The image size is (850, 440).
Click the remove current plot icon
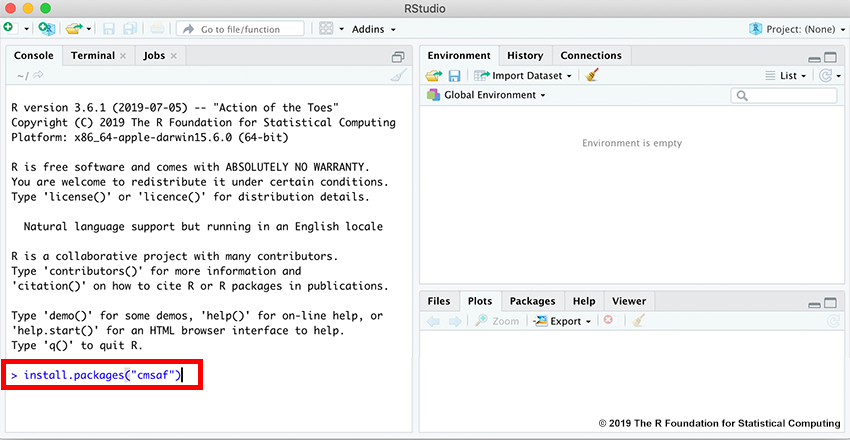(x=608, y=321)
